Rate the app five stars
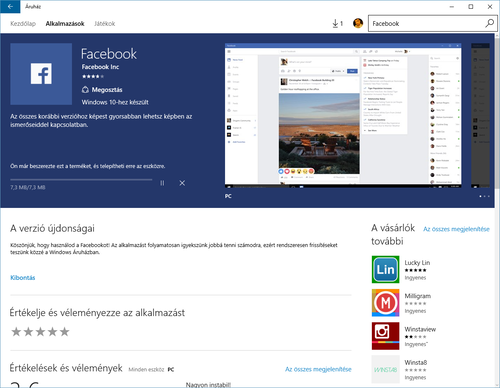Viewport: 500px width, 388px height. [64, 332]
